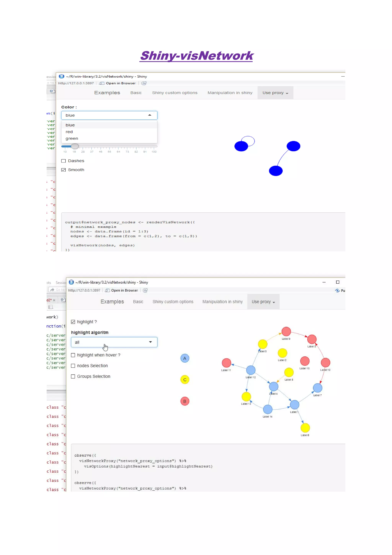Choose 'green' in the Color options list
The image size is (392, 555).
[x=109, y=139]
